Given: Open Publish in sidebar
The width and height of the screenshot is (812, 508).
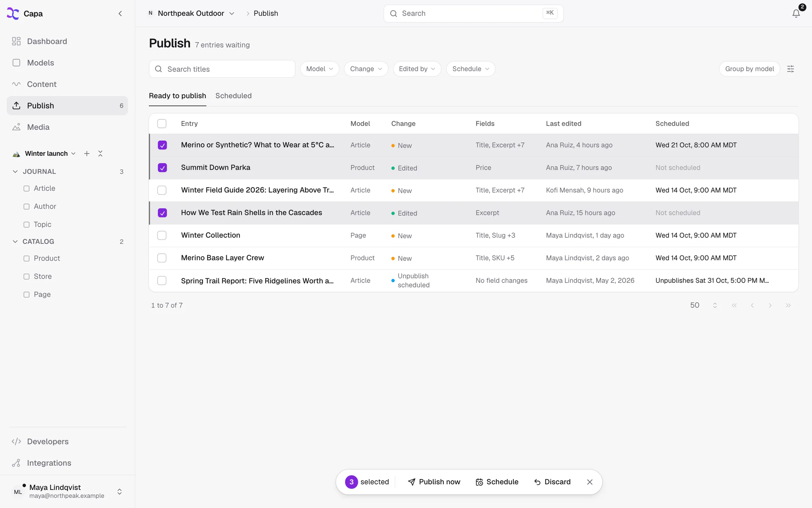Looking at the screenshot, I should pos(67,106).
